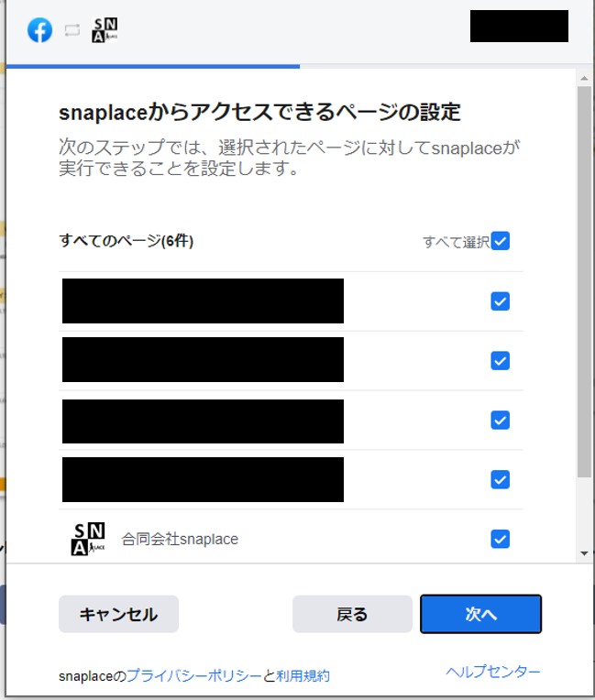Image resolution: width=595 pixels, height=700 pixels.
Task: Click the snaplace logo beside 合同会社snaplace
Action: [88, 539]
